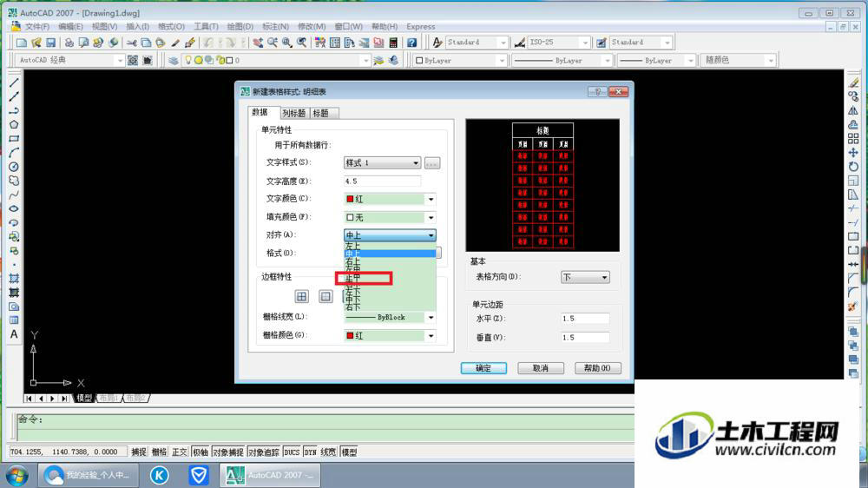The width and height of the screenshot is (868, 488).
Task: Toggle DUCS in status bar
Action: (292, 452)
